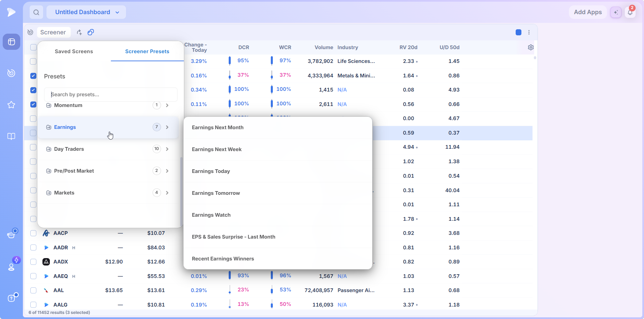644x319 pixels.
Task: Click the Momentum preset category icon
Action: 49,105
